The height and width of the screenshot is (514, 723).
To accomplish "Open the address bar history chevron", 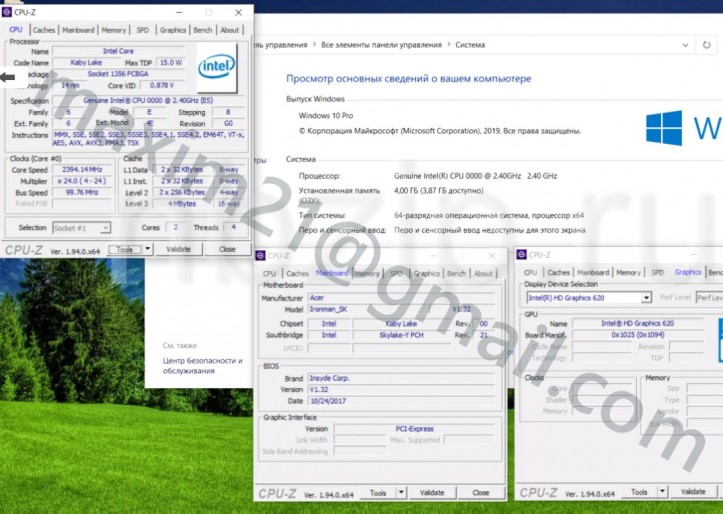I will 685,45.
